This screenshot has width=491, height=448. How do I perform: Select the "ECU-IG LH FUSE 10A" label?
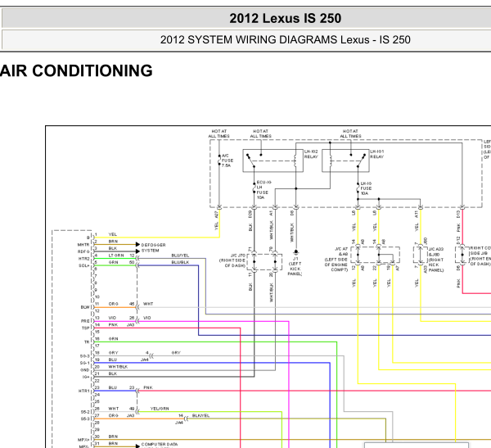[264, 190]
